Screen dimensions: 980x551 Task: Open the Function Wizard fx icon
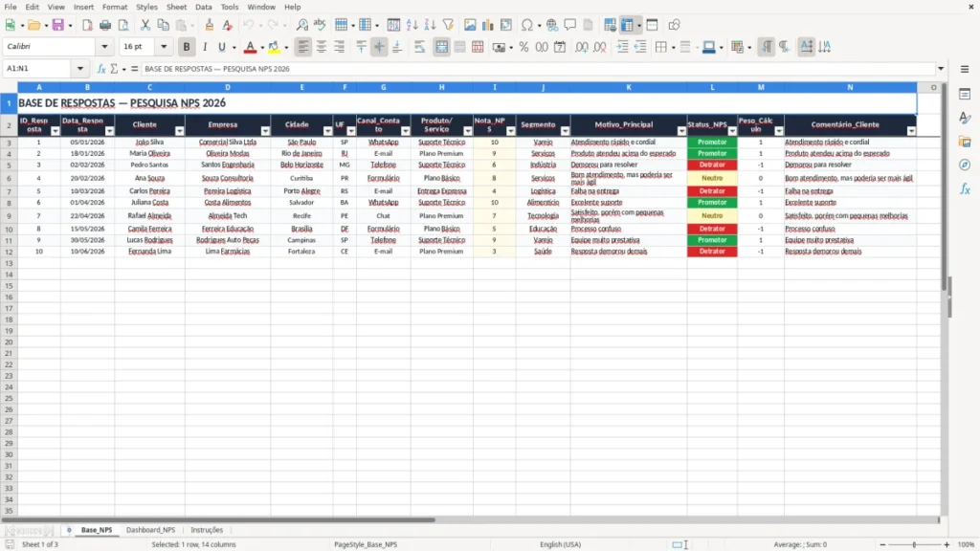(101, 69)
